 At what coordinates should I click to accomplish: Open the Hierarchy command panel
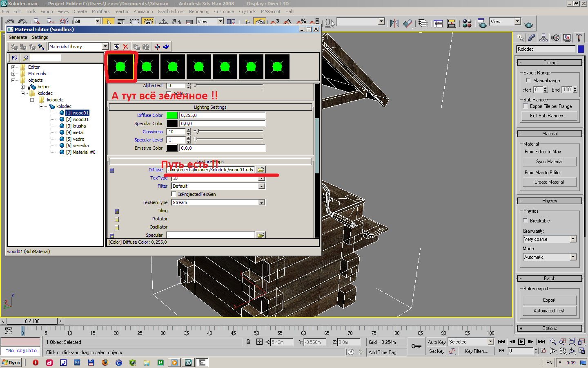point(543,38)
